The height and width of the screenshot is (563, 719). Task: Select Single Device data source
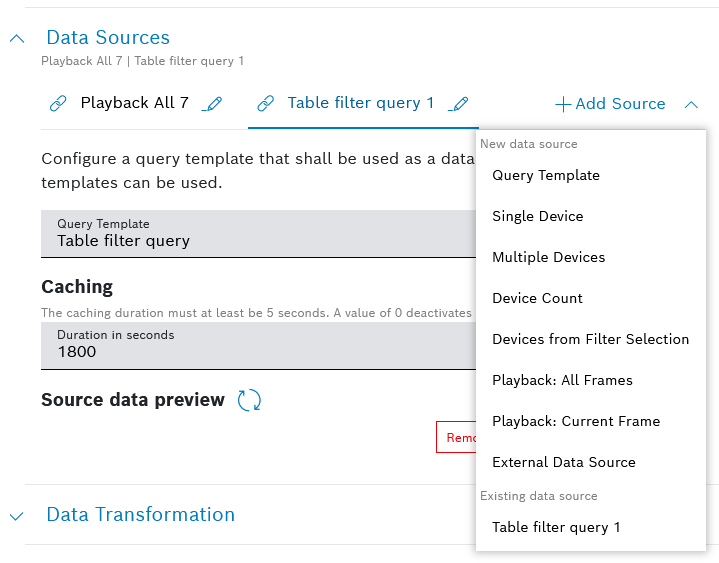538,216
